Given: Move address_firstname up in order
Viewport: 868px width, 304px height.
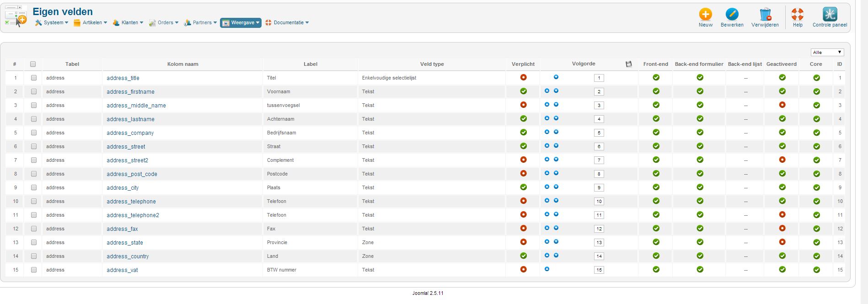Looking at the screenshot, I should (547, 91).
